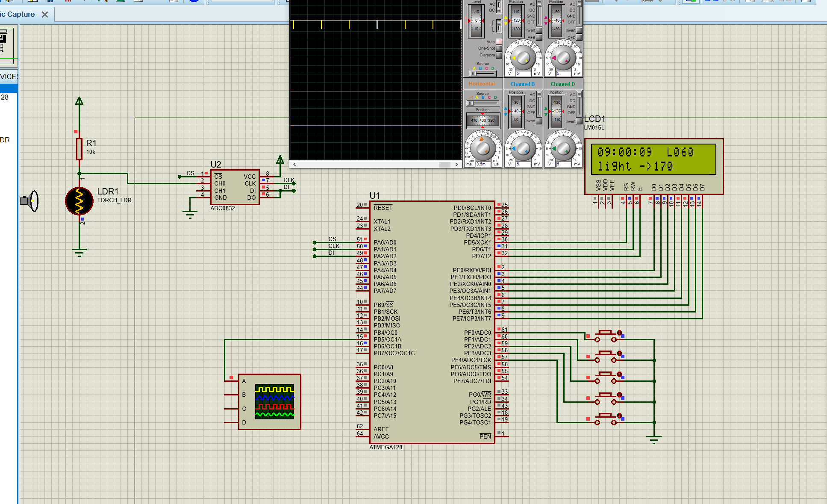Toggle Invert for Channel D

coord(579,121)
